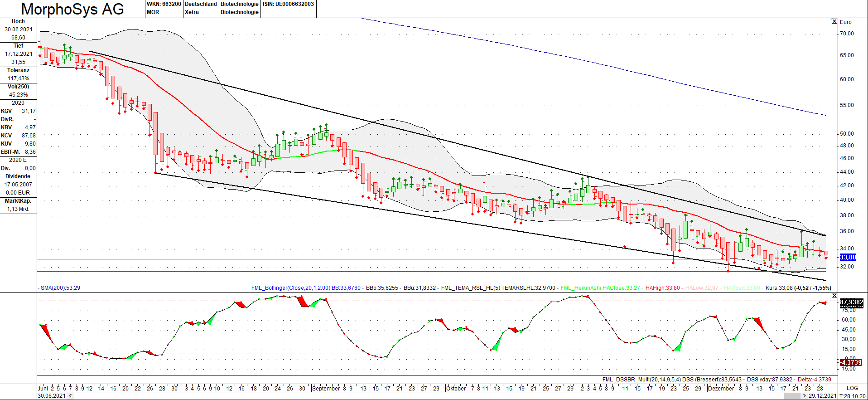
Task: Click the low date 17.12.2021
Action: pos(19,54)
